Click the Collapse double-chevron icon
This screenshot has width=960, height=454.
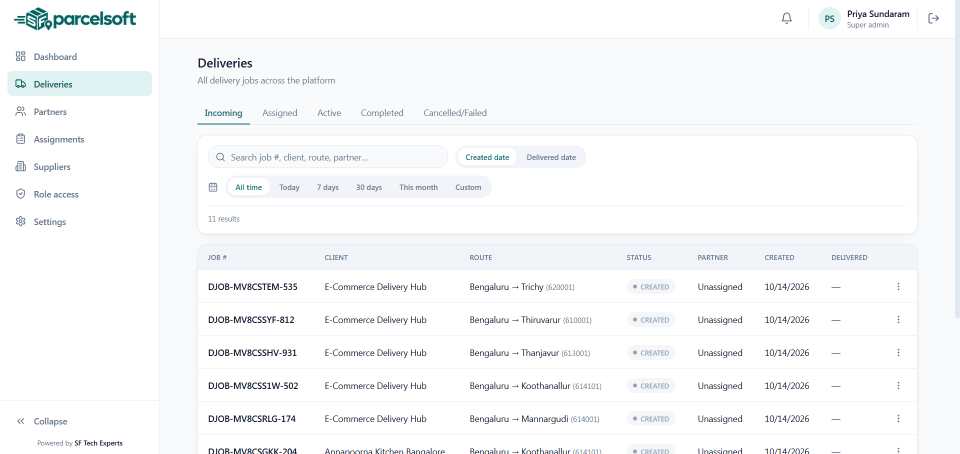(21, 421)
